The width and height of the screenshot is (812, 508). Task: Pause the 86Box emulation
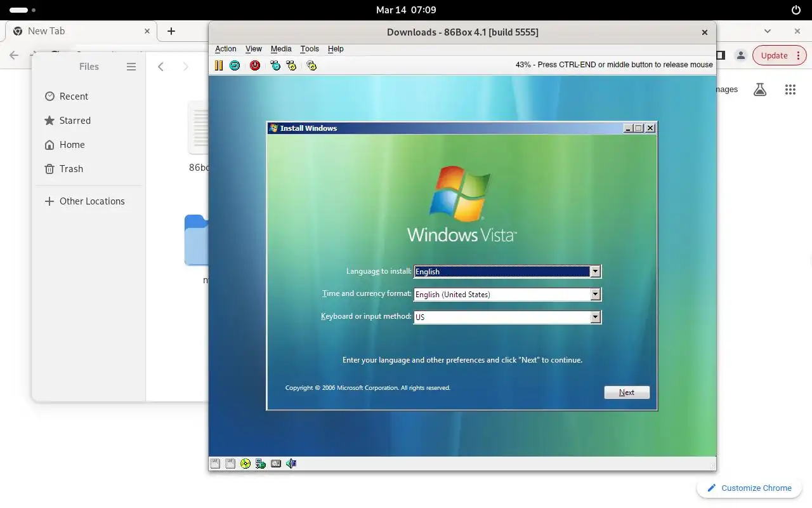[x=219, y=65]
